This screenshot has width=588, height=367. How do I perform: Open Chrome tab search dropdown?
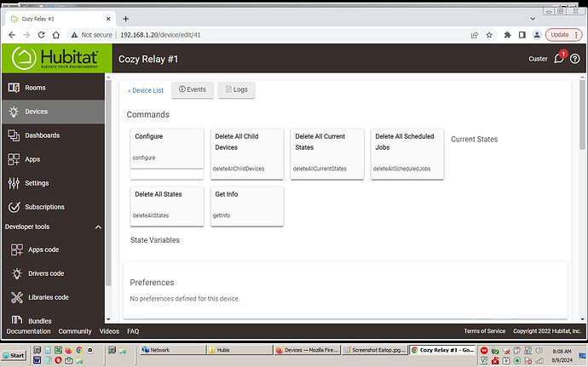(x=533, y=19)
